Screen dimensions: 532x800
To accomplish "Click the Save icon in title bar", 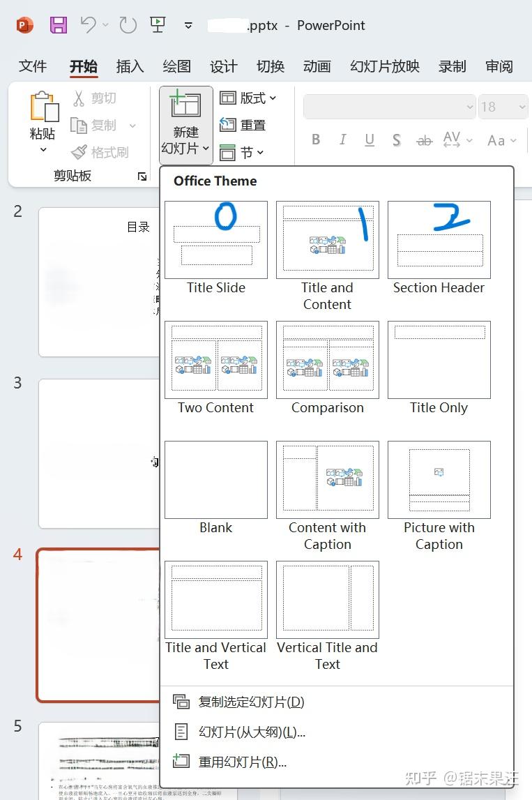I will [58, 25].
